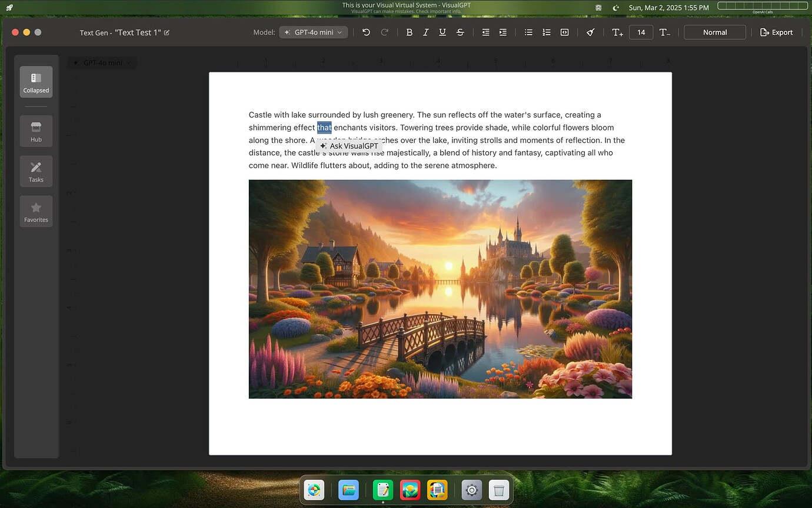
Task: Apply strikethrough formatting
Action: pyautogui.click(x=460, y=32)
